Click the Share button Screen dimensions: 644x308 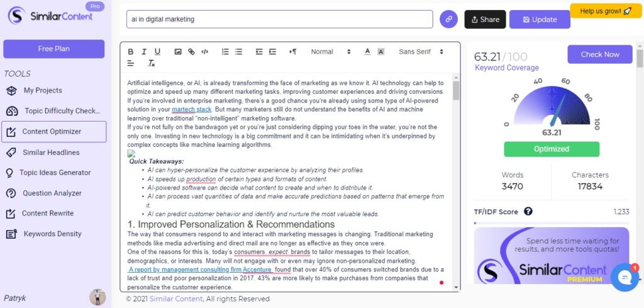point(485,20)
